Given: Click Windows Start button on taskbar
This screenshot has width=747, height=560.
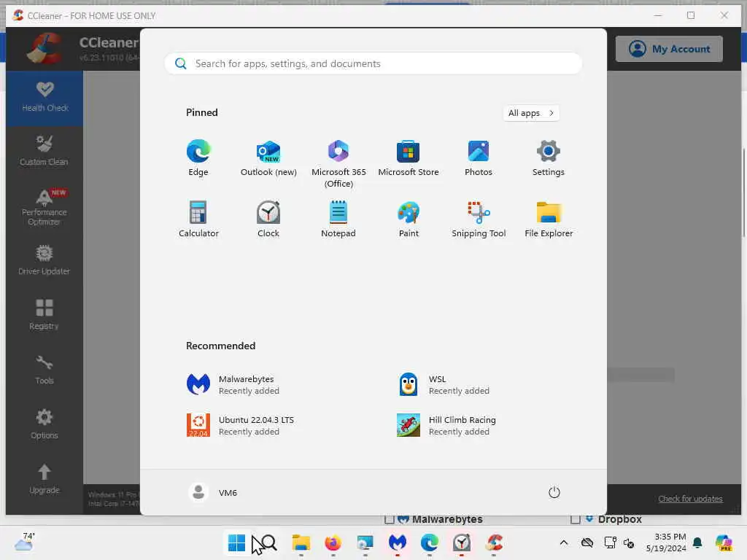Looking at the screenshot, I should coord(236,542).
